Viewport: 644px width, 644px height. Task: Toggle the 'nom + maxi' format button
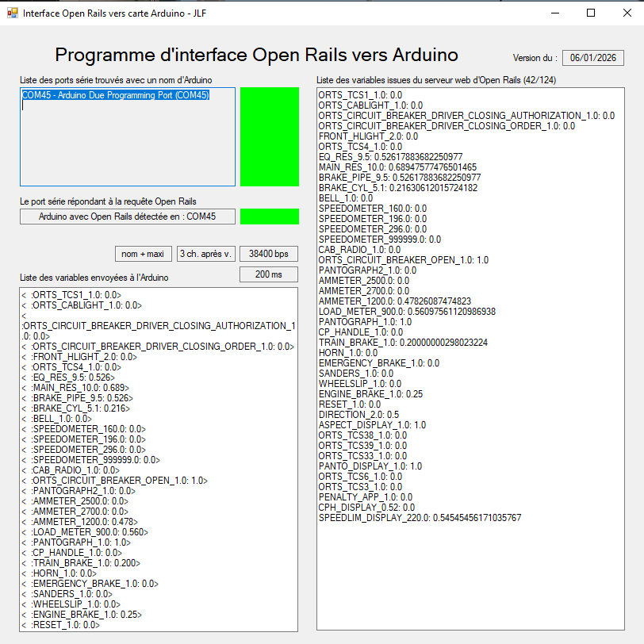point(144,254)
